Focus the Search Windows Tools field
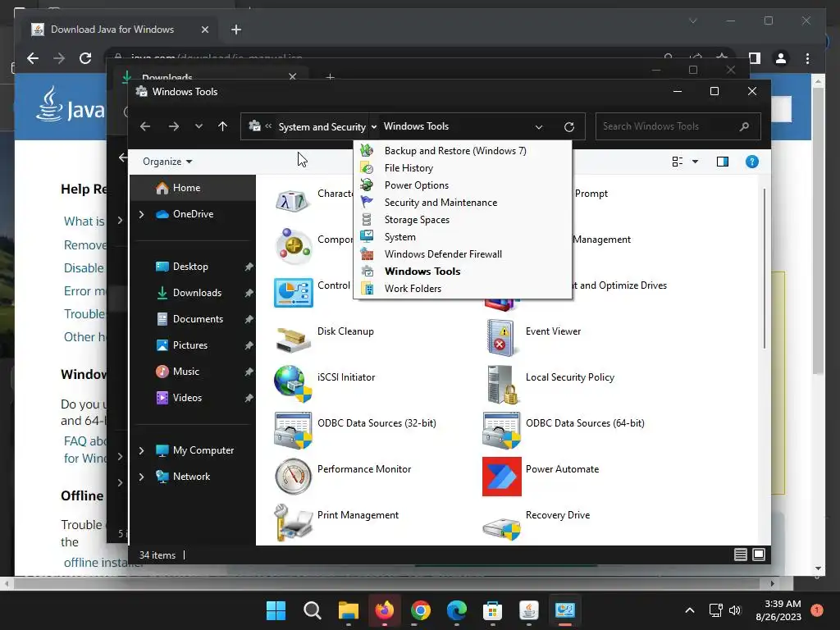840x630 pixels. 678,126
